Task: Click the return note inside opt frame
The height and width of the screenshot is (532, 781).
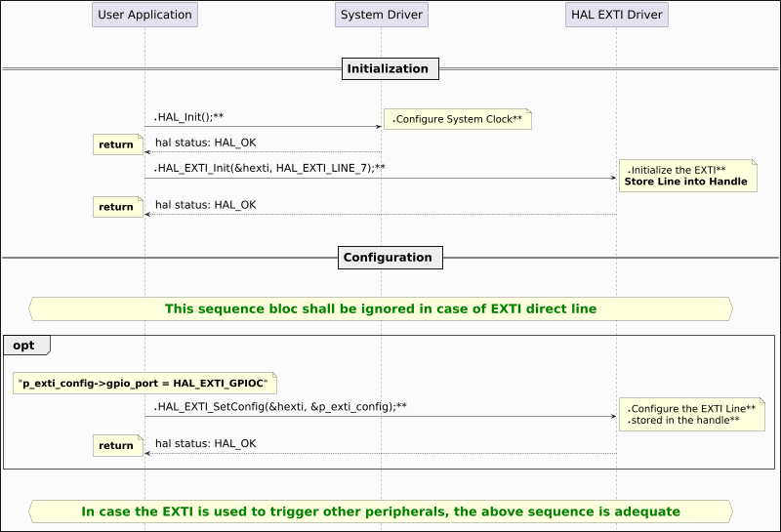Action: point(117,445)
